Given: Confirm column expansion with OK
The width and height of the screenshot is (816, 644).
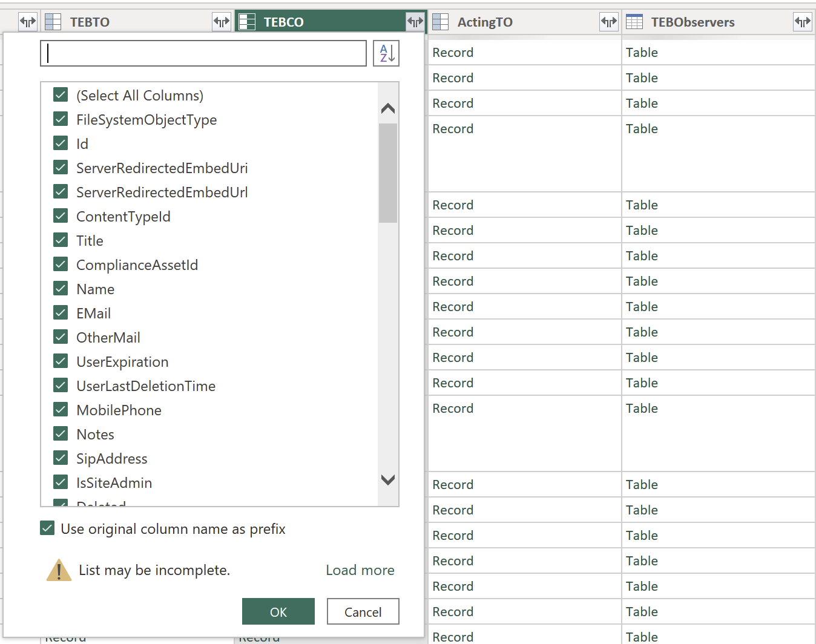Looking at the screenshot, I should [x=278, y=611].
